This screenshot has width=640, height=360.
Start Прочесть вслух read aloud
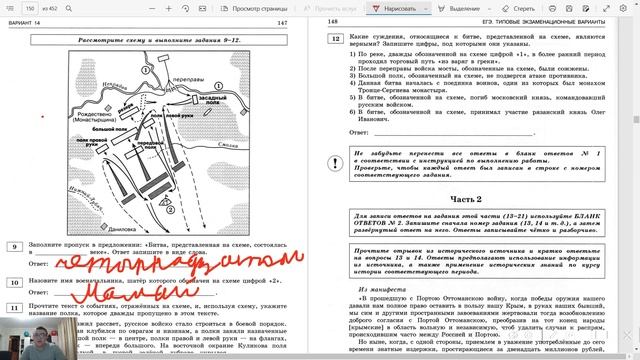coord(330,8)
